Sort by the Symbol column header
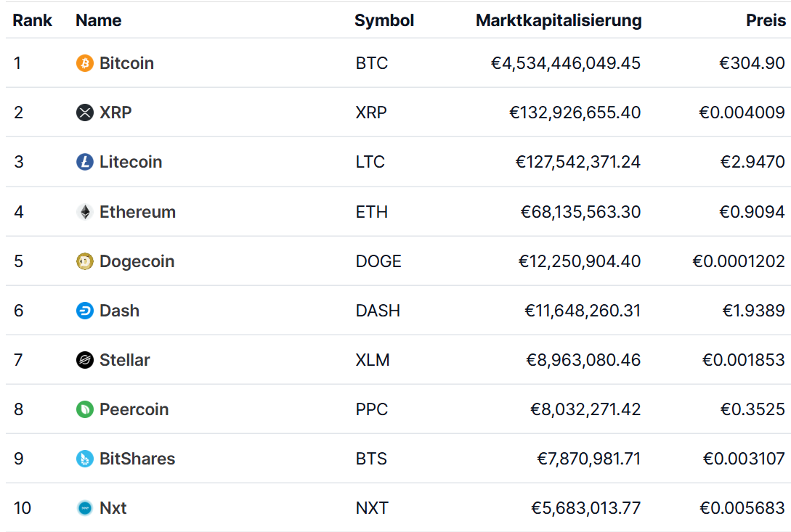 [384, 20]
